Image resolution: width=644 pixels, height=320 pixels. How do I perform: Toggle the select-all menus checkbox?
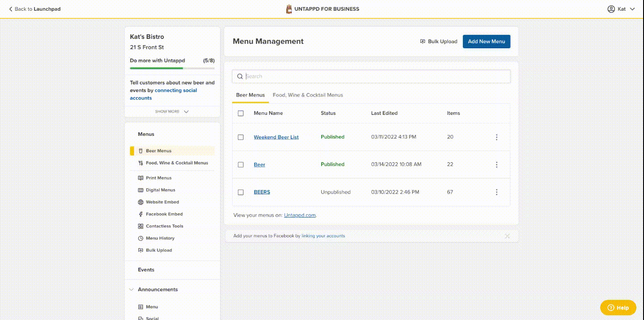(241, 114)
